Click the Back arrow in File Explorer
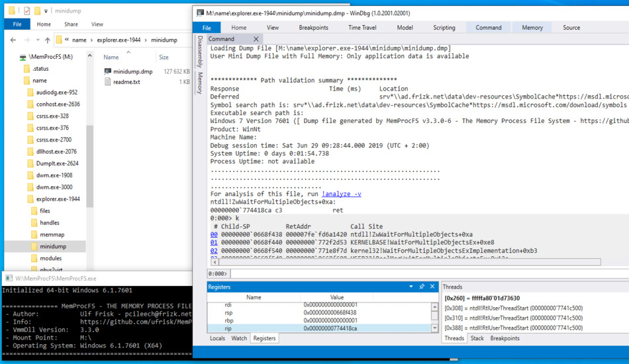This screenshot has width=629, height=364. (13, 40)
